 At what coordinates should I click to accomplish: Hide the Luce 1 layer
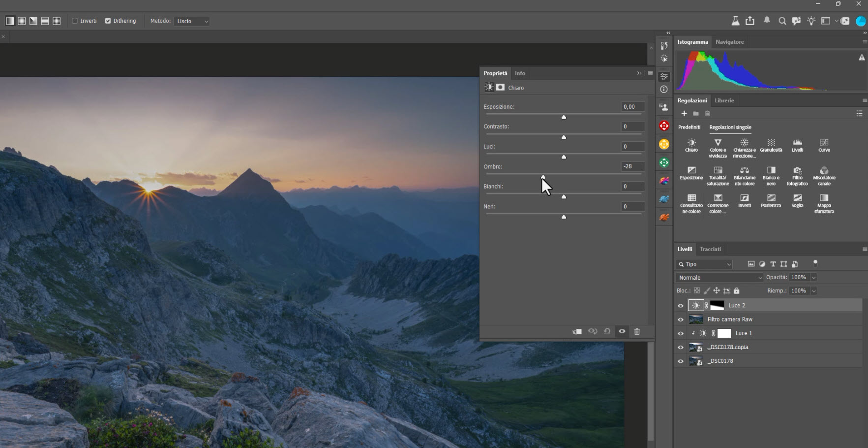click(681, 333)
